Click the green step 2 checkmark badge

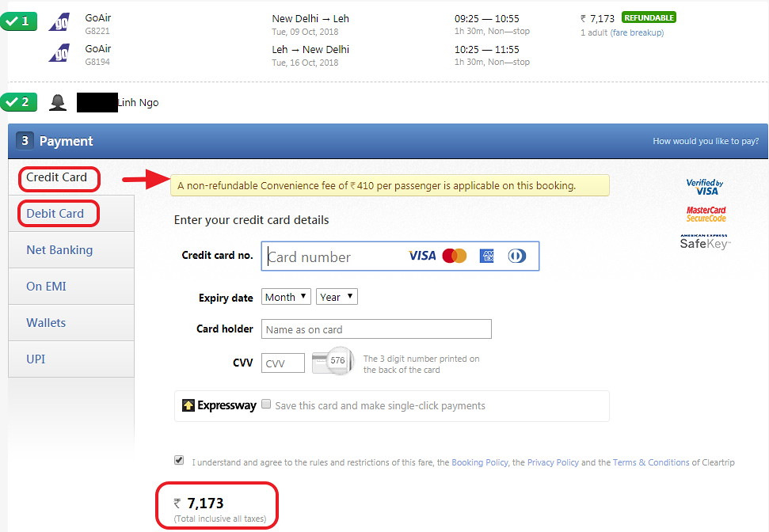(x=19, y=102)
